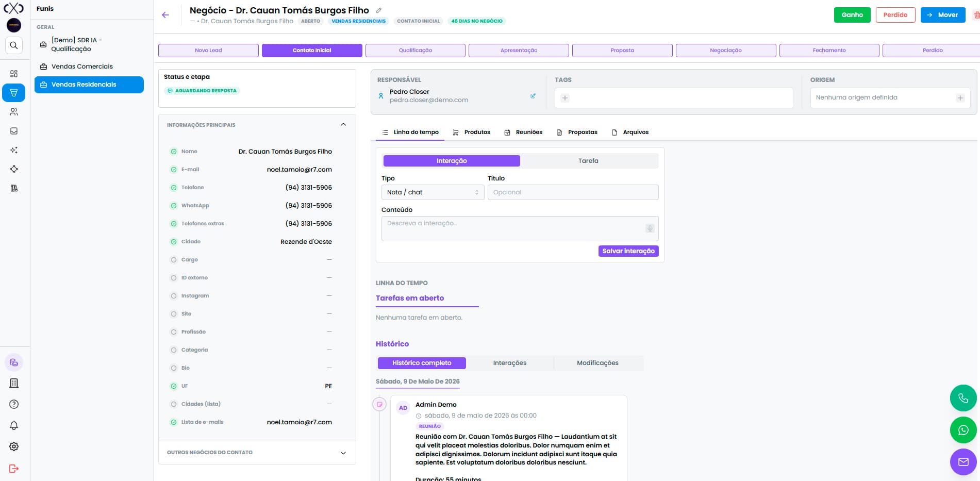
Task: Open the Tipo Nota / chat dropdown
Action: pyautogui.click(x=433, y=192)
